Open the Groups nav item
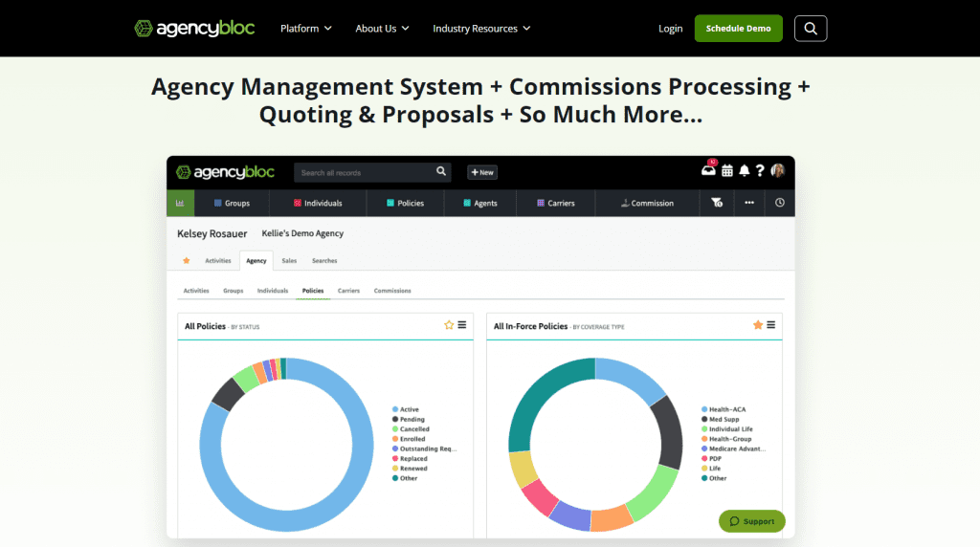 232,203
